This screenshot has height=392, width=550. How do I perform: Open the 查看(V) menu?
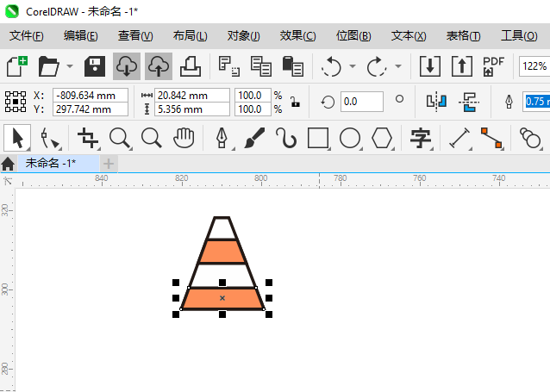[x=135, y=36]
